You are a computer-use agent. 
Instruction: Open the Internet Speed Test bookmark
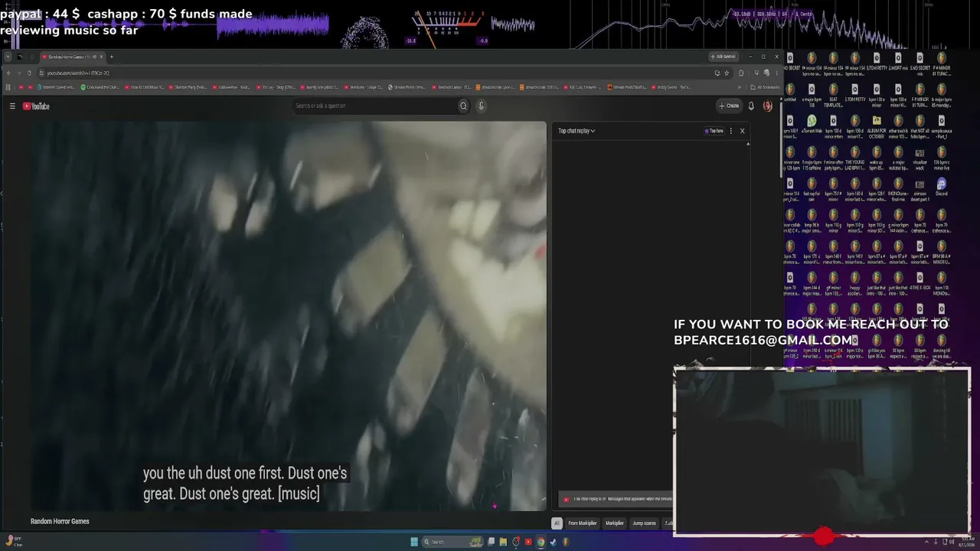56,87
